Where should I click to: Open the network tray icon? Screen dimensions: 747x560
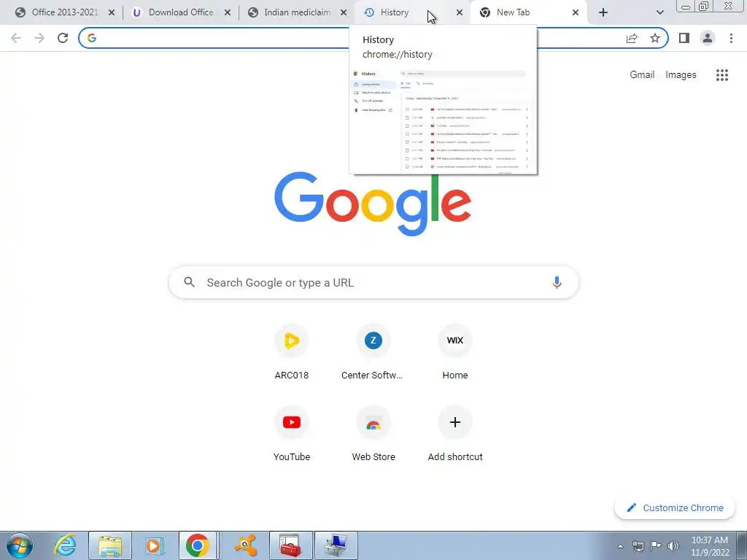638,546
